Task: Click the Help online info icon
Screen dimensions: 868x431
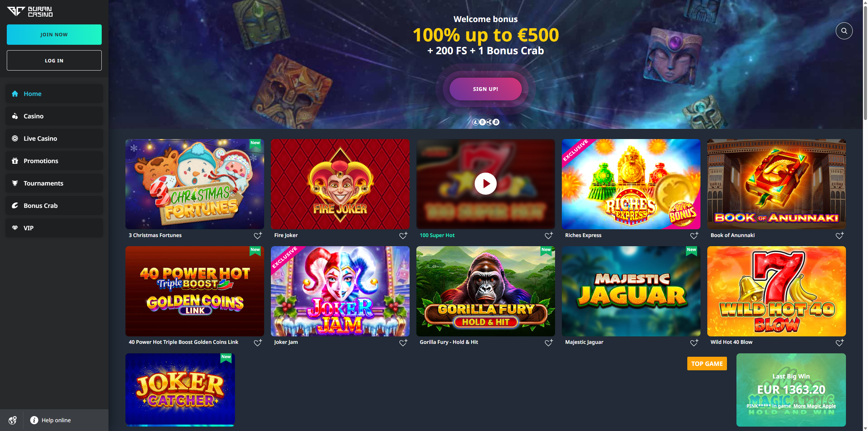Action: click(x=34, y=420)
